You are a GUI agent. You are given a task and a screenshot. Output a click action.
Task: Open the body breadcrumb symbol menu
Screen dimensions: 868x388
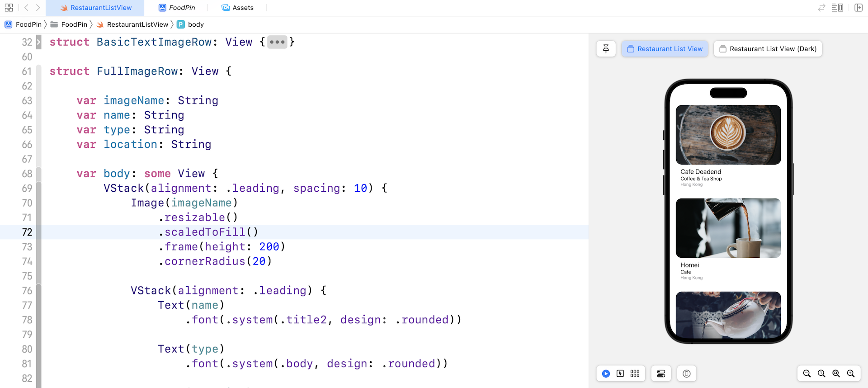pyautogui.click(x=195, y=24)
